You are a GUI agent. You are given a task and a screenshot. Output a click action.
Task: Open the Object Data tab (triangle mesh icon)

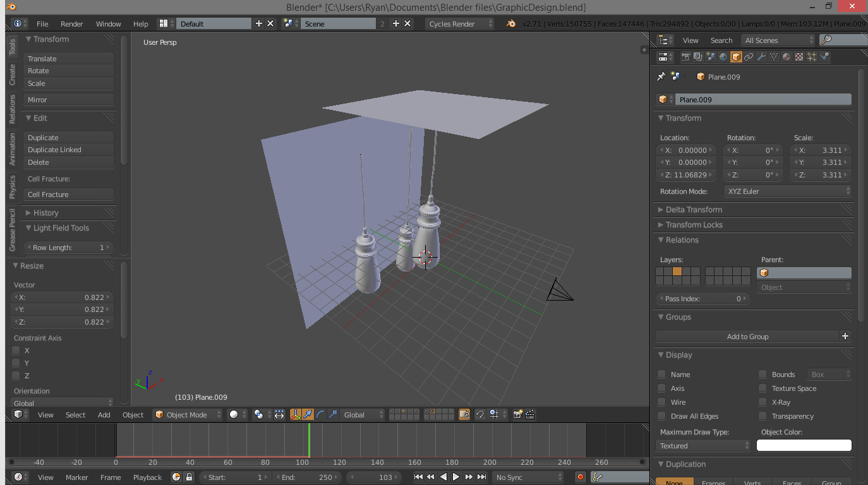point(774,57)
